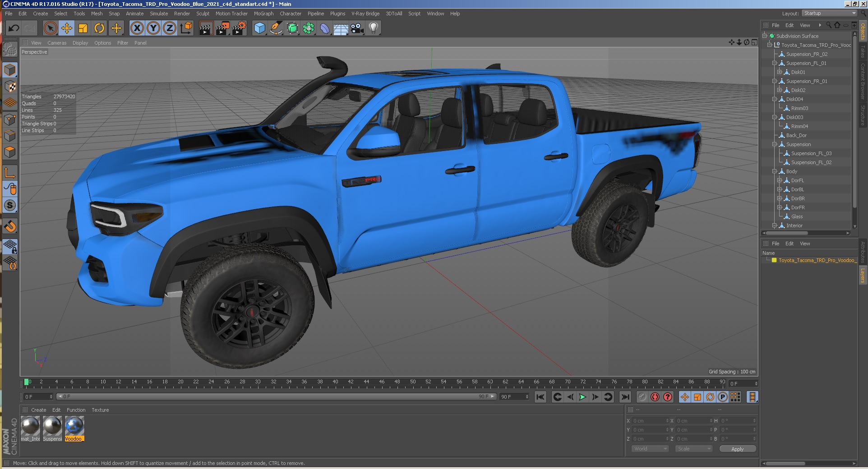Toggle the Workplane lock icon
The image size is (868, 469).
[10, 246]
